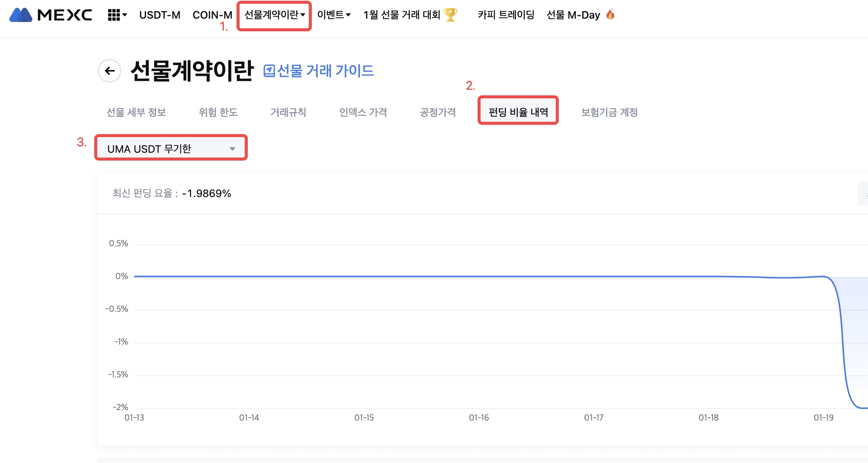Viewport: 868px width, 463px height.
Task: Open the 카피 트레이딩 menu item
Action: 506,15
